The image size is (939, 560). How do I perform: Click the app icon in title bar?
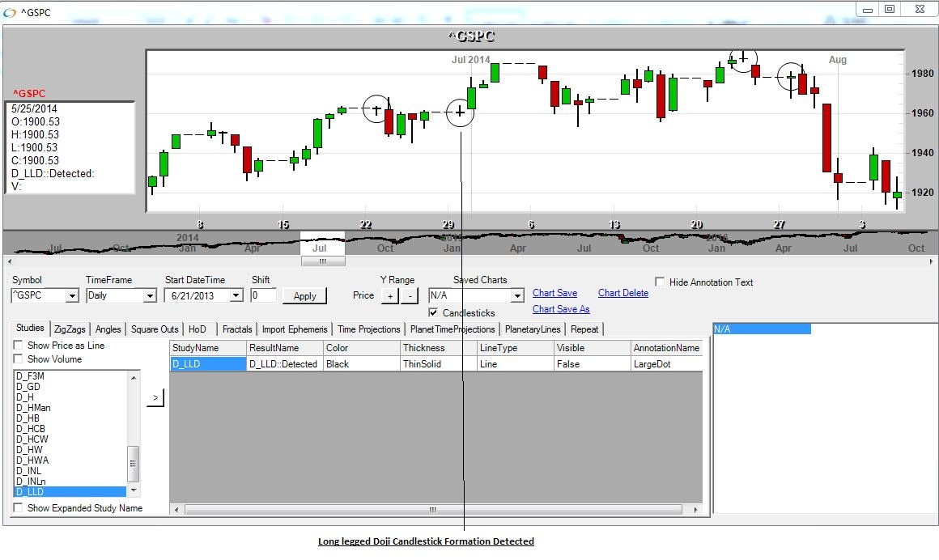tap(10, 12)
